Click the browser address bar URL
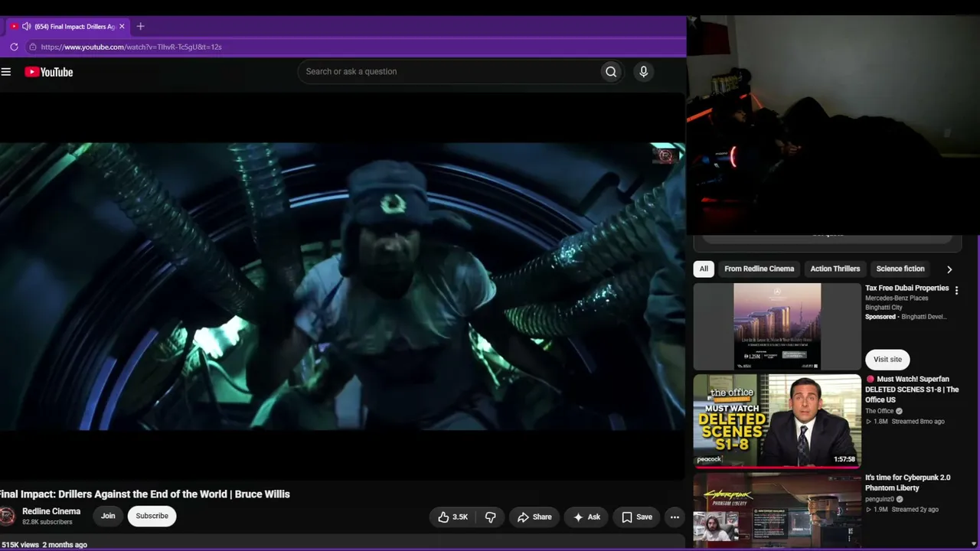The width and height of the screenshot is (980, 551). tap(131, 47)
